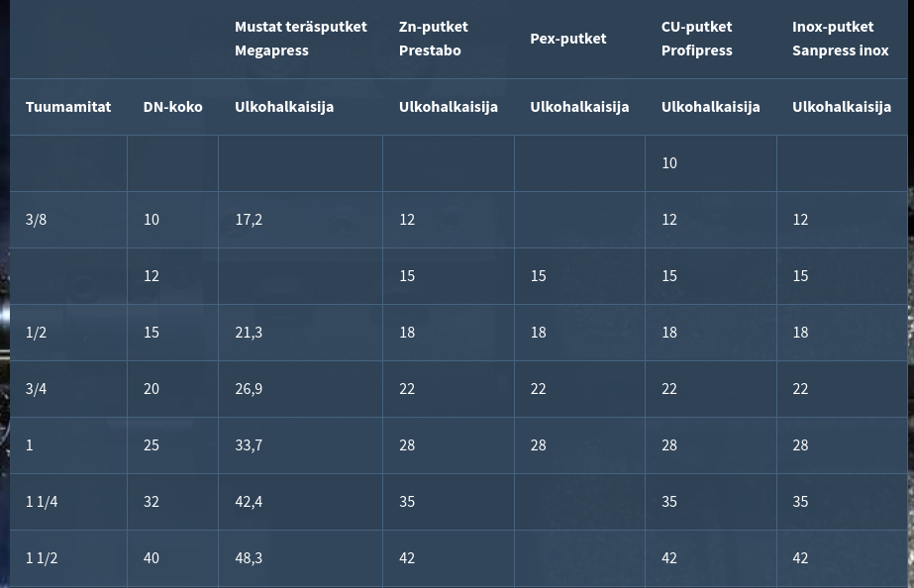Click the Tuumamitat column heading

(68, 107)
